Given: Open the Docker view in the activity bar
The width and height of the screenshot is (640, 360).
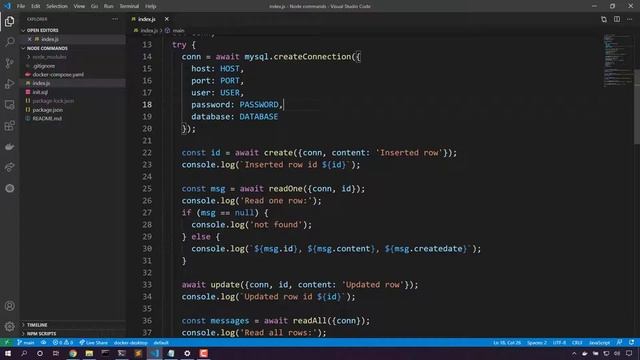Looking at the screenshot, I should pyautogui.click(x=10, y=147).
